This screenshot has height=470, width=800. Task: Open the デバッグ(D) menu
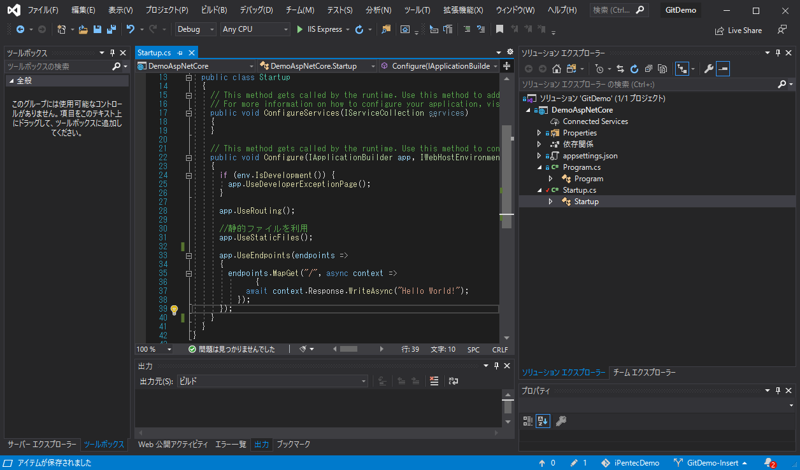256,10
